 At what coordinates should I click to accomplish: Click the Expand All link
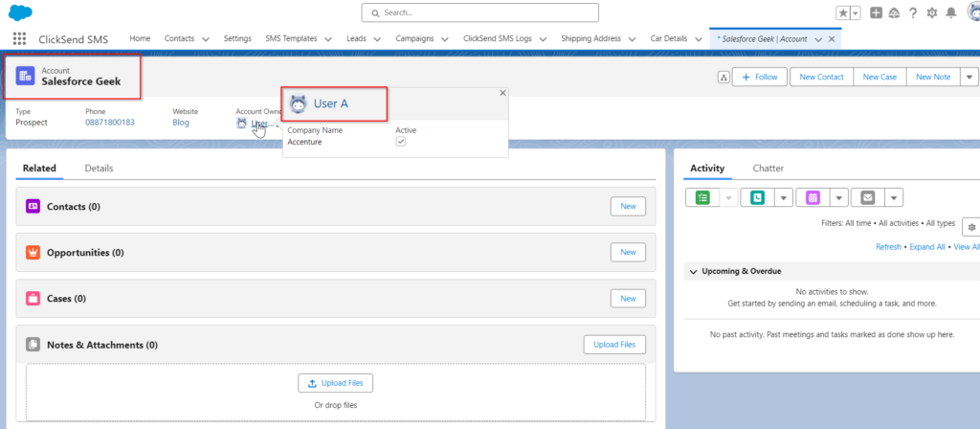coord(926,247)
